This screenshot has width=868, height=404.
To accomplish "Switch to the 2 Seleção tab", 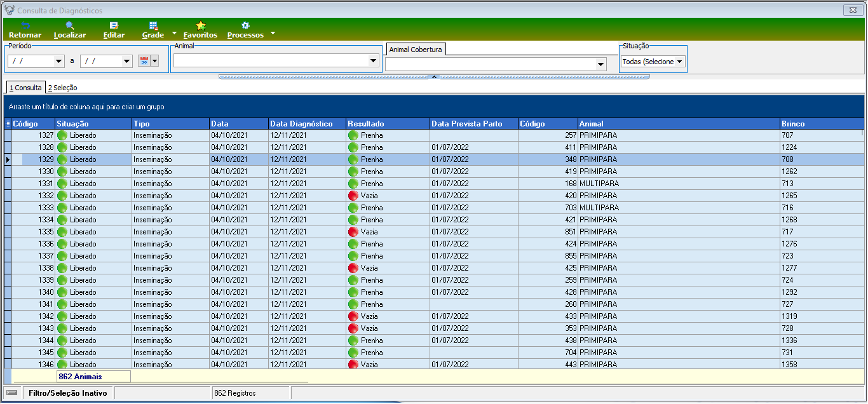I will click(x=62, y=88).
